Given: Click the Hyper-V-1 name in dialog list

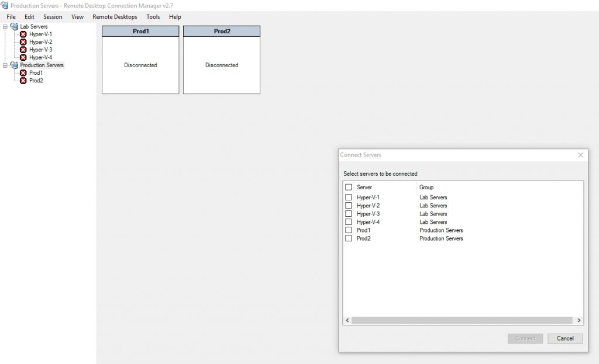Looking at the screenshot, I should [x=368, y=197].
